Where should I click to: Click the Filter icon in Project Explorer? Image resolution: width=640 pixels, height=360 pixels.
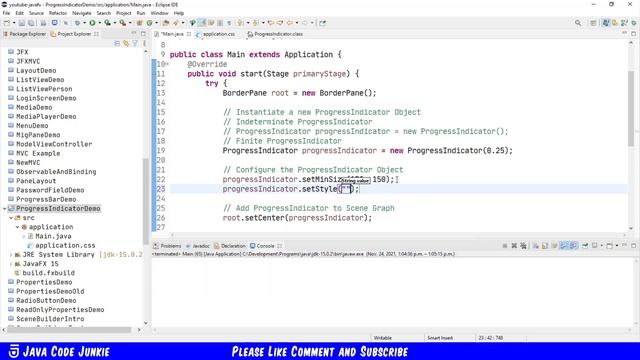pyautogui.click(x=135, y=43)
